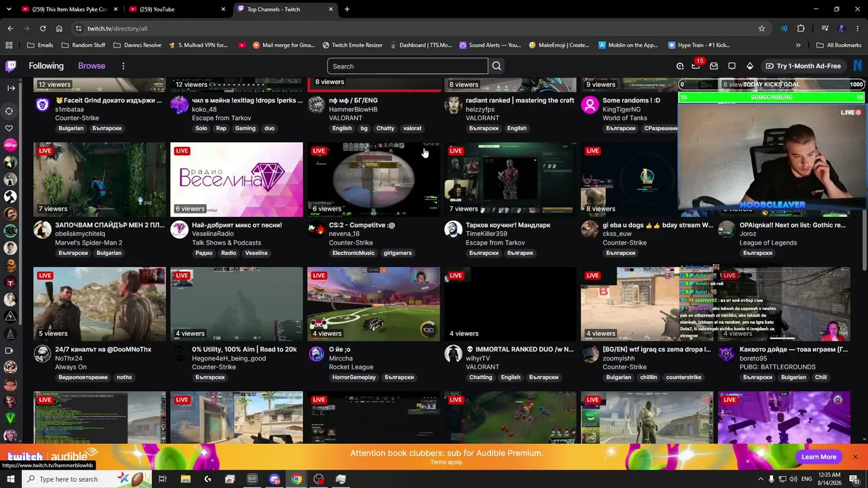The width and height of the screenshot is (868, 488).
Task: Open the Веселина radio stream thumbnail
Action: click(237, 180)
